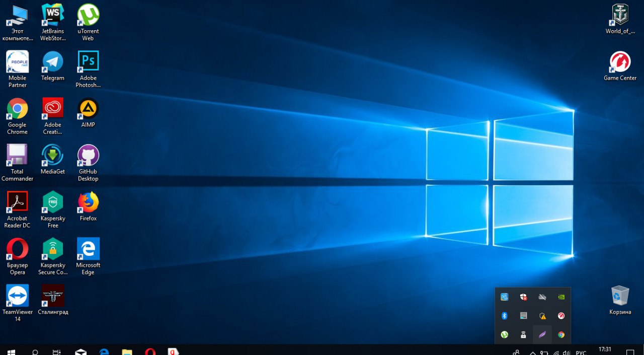The image size is (644, 355).
Task: Select the Google Chrome desktop shortcut
Action: (17, 116)
